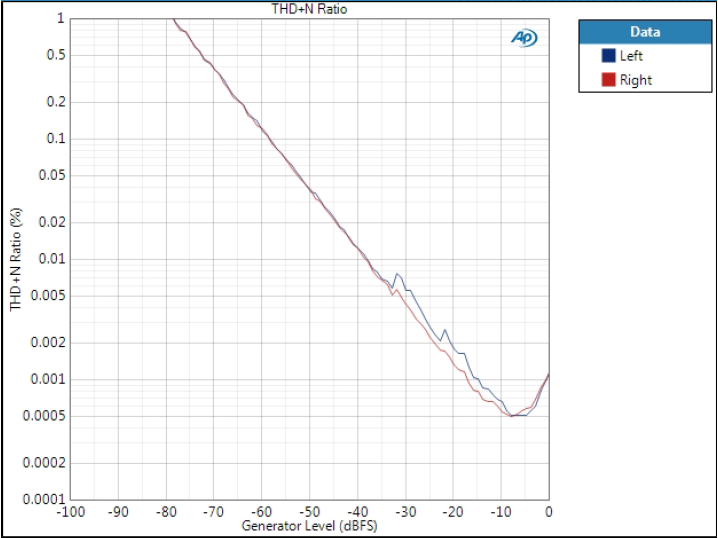The image size is (718, 538).
Task: Click the -10 label on the x-axis
Action: coord(501,511)
